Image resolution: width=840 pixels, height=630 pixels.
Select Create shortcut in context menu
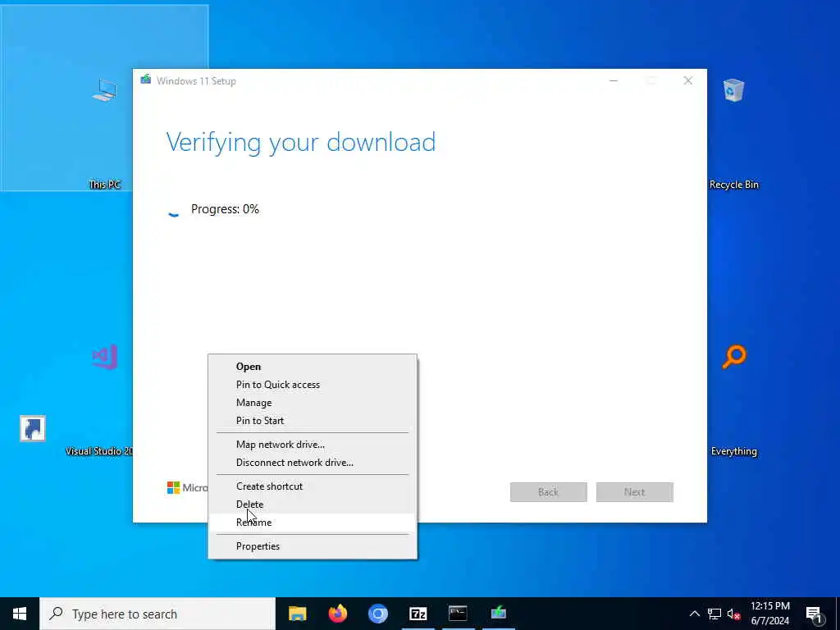313,486
